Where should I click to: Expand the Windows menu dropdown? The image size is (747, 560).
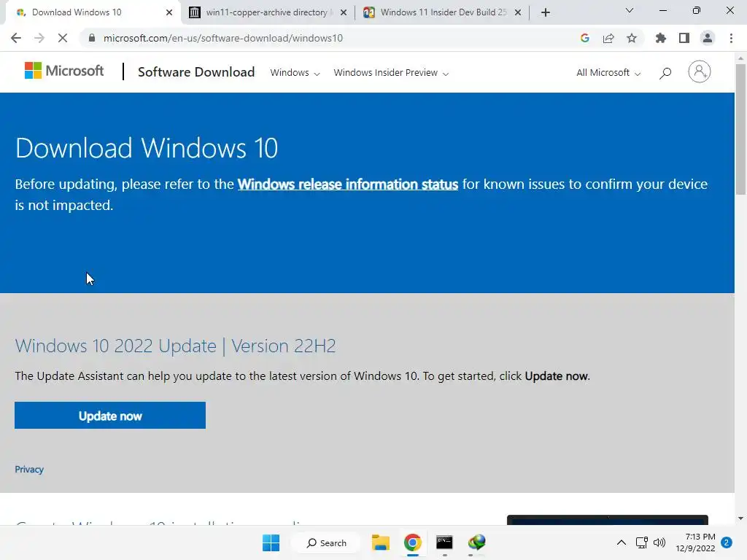[295, 73]
